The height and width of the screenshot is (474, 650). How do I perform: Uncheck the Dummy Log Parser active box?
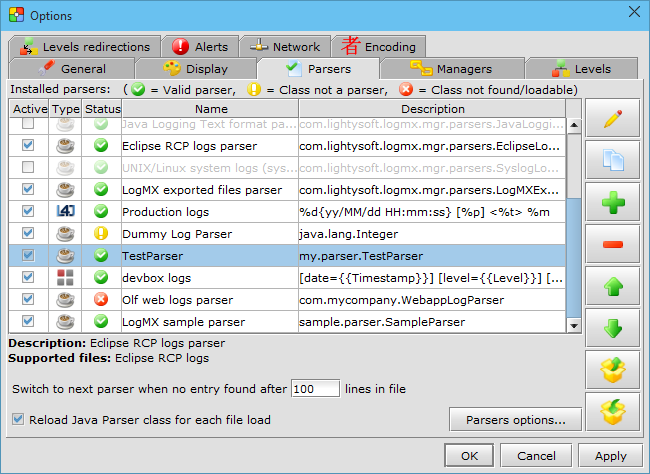tap(28, 233)
